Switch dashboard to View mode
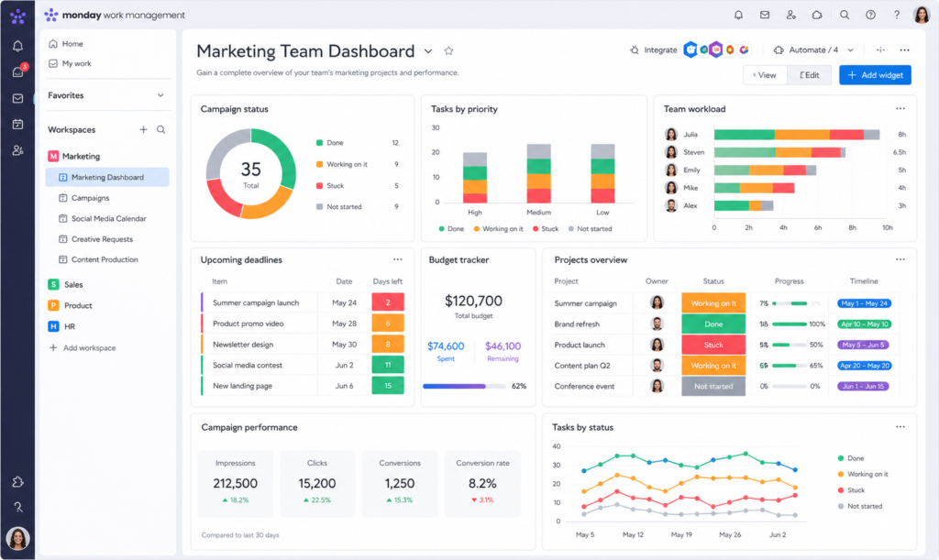The height and width of the screenshot is (560, 939). (765, 75)
